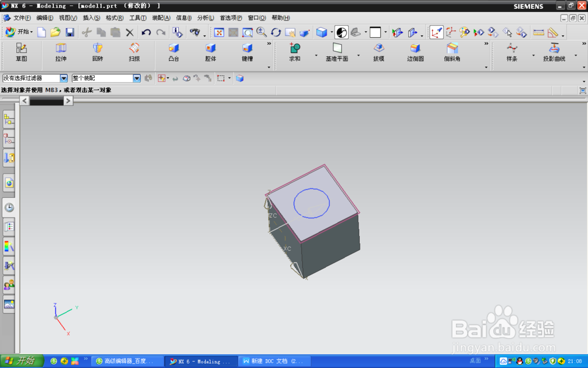588x368 pixels.
Task: Click the zoom in/out magnifier icon
Action: pos(262,32)
